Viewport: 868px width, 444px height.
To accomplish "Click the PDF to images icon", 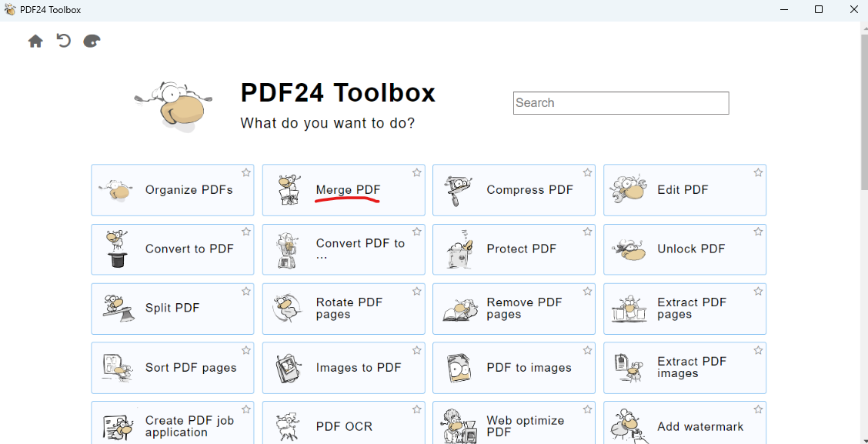I will [459, 368].
